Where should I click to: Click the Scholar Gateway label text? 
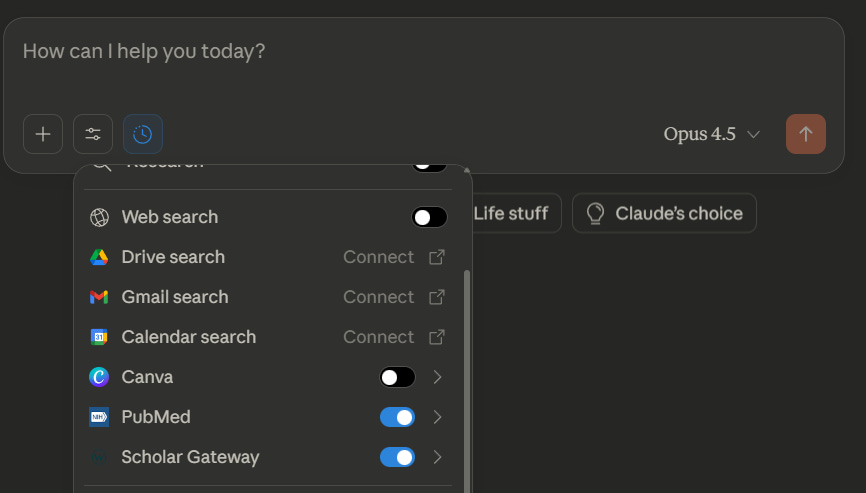190,457
